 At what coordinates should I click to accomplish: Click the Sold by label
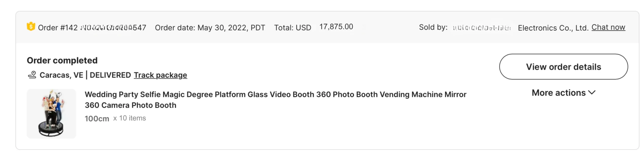[433, 27]
